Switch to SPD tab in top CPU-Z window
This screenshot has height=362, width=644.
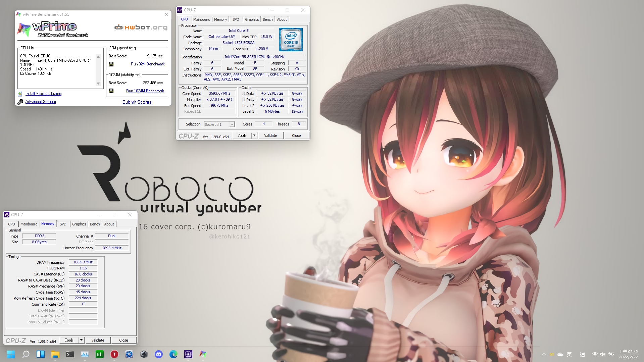pos(236,19)
